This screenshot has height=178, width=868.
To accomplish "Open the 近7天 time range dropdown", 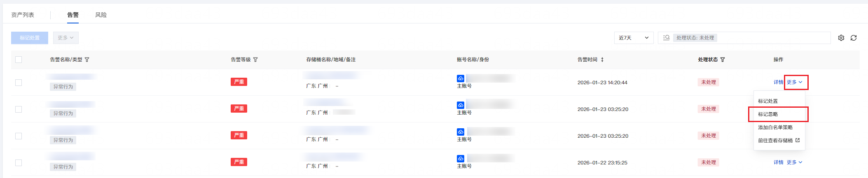I will click(x=634, y=38).
